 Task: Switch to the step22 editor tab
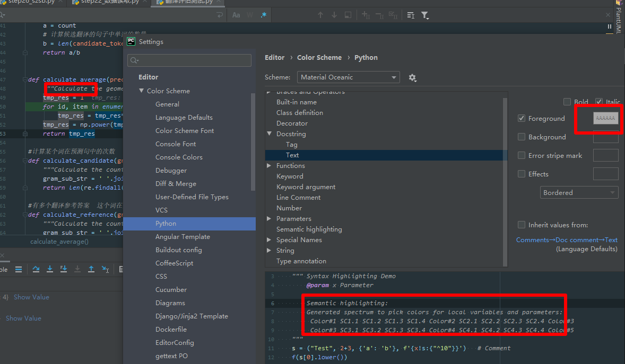pyautogui.click(x=110, y=2)
